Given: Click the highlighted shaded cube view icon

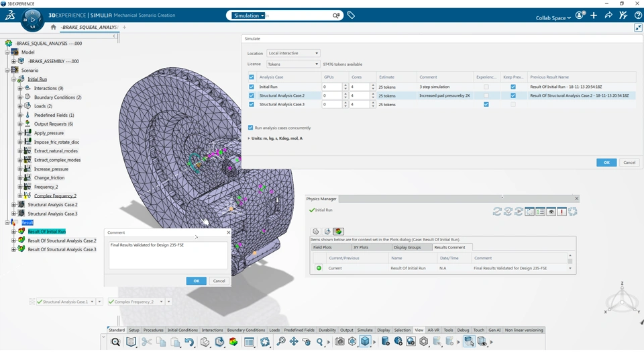Looking at the screenshot, I should [x=365, y=341].
